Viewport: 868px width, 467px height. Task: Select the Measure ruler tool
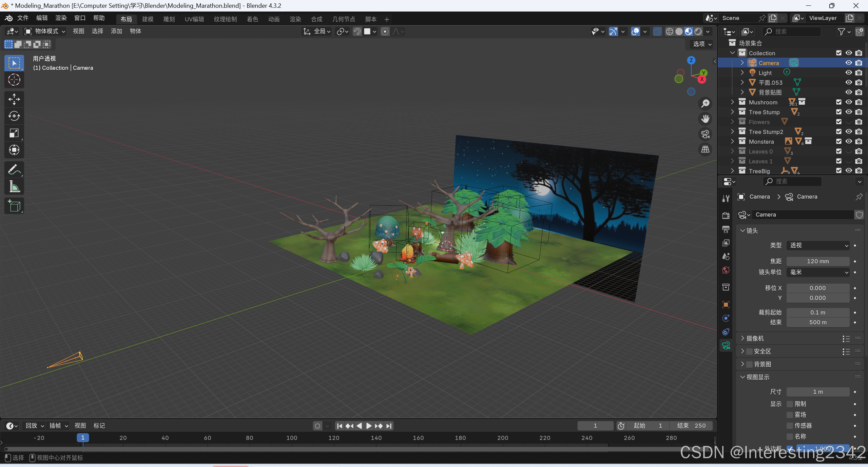(14, 187)
